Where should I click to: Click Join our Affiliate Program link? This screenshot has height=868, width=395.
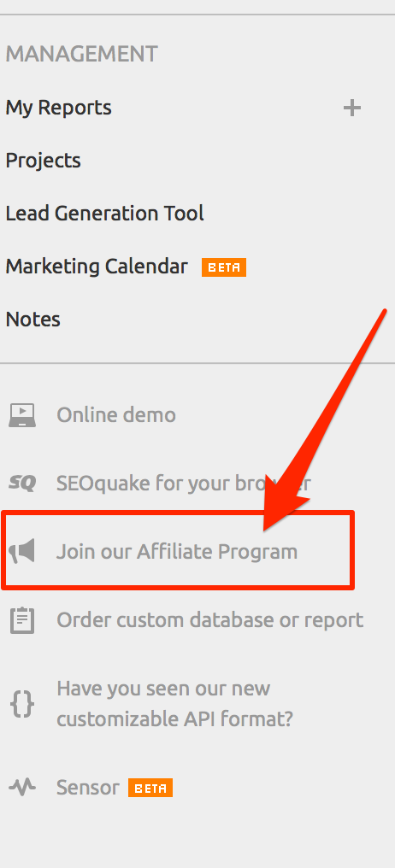(177, 552)
